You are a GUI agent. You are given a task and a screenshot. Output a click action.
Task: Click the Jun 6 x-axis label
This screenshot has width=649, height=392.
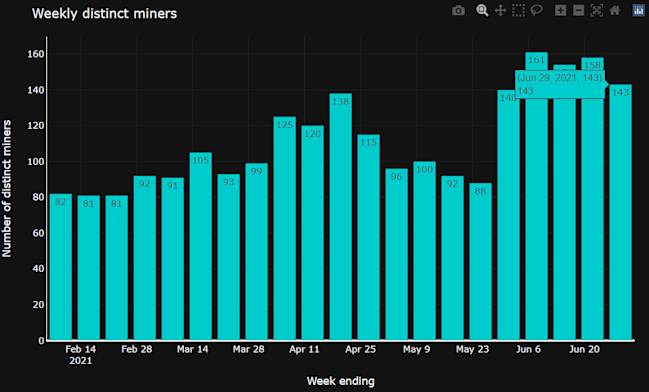[x=528, y=349]
